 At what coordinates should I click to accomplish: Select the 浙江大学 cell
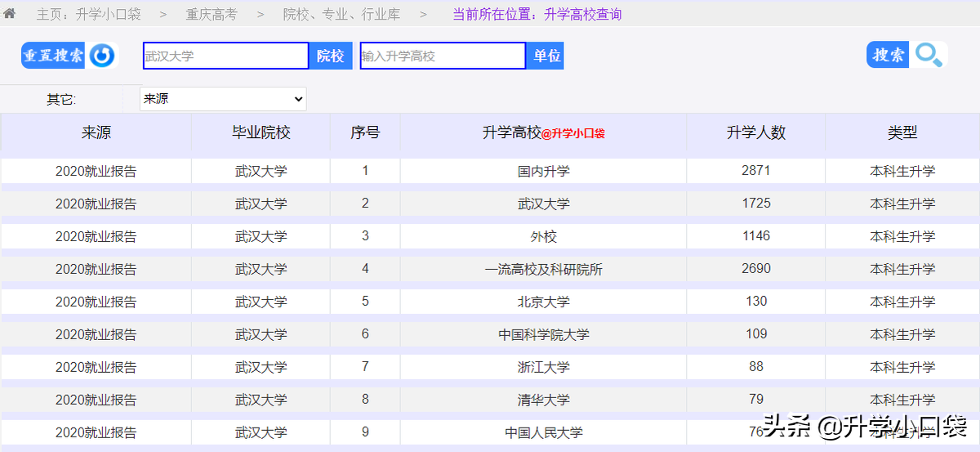click(x=544, y=367)
